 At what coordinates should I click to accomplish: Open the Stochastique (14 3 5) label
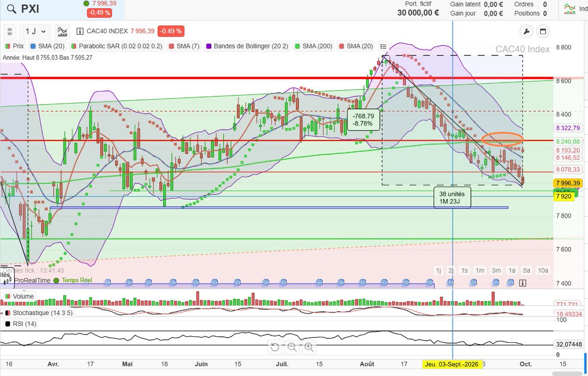[38, 312]
